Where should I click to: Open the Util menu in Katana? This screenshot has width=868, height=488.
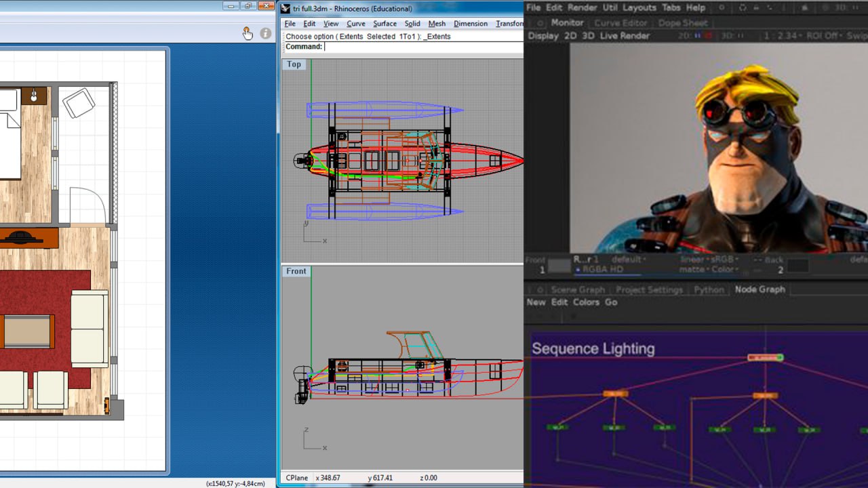click(610, 7)
